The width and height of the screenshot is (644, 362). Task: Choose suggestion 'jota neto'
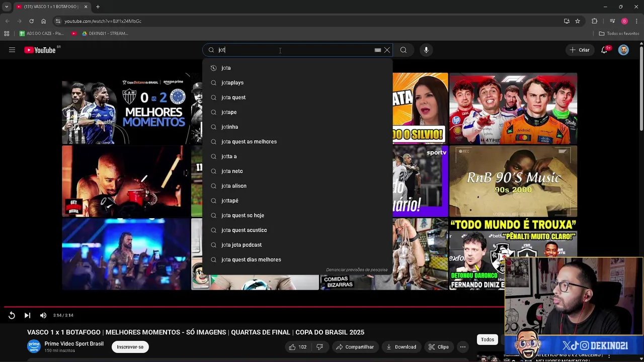(297, 171)
